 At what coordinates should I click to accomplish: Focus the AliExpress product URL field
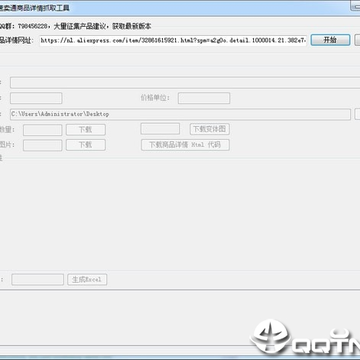[x=173, y=41]
